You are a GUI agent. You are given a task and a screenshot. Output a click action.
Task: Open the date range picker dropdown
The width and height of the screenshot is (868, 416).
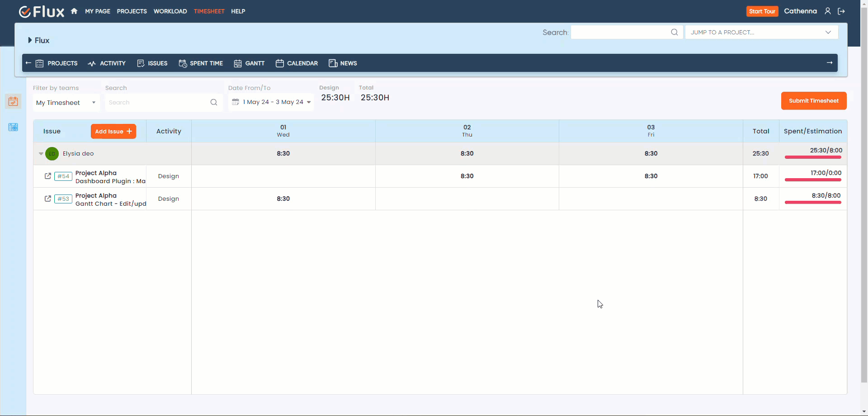271,102
